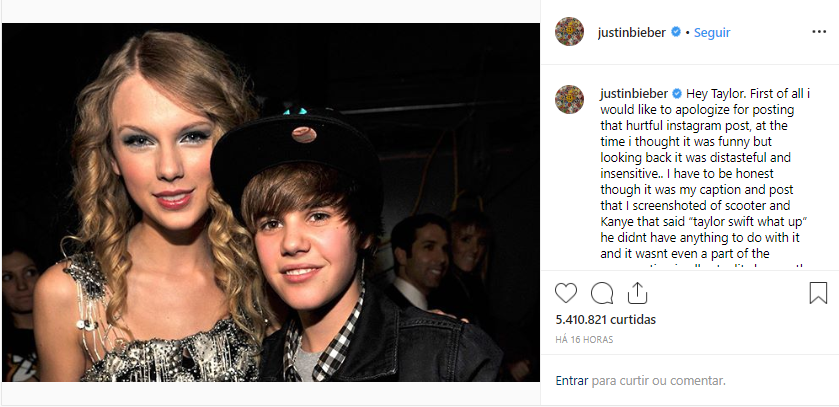This screenshot has height=407, width=839.
Task: Open comments via the speech bubble icon
Action: pos(602,293)
